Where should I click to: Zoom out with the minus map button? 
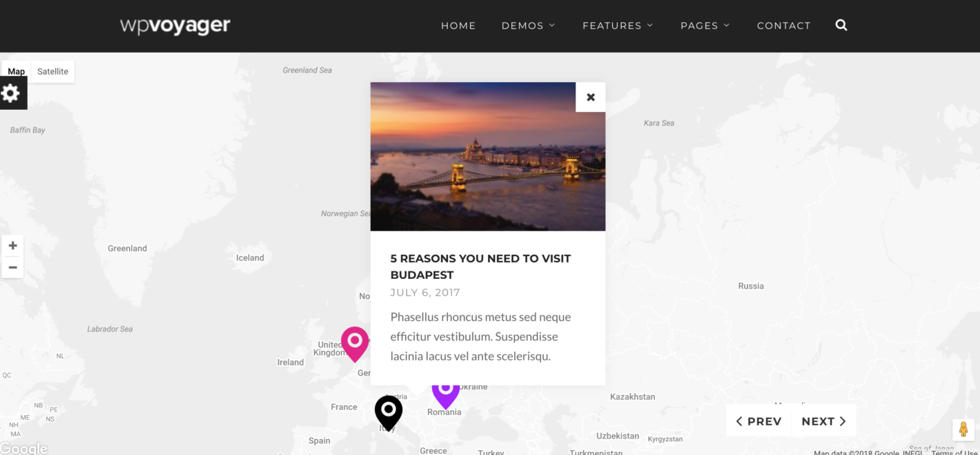click(x=12, y=267)
